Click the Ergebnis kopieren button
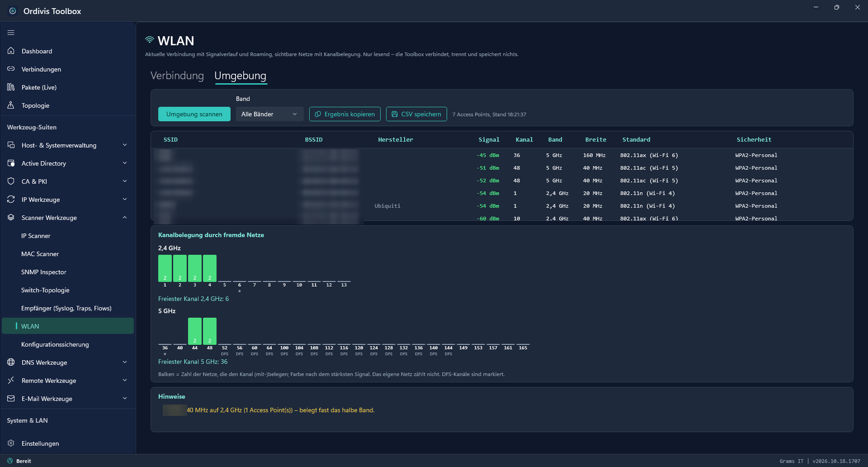Screen dimensions: 868x467 click(345, 114)
